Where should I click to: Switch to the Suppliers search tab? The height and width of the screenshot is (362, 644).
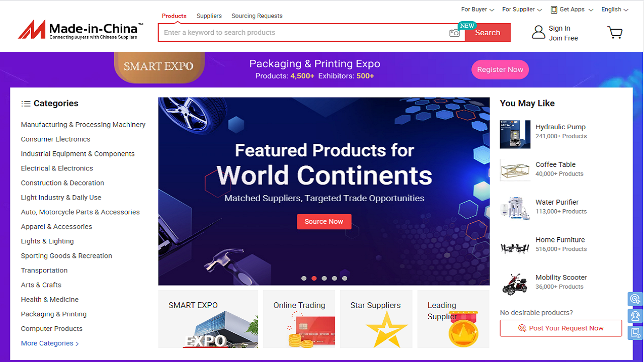coord(209,16)
